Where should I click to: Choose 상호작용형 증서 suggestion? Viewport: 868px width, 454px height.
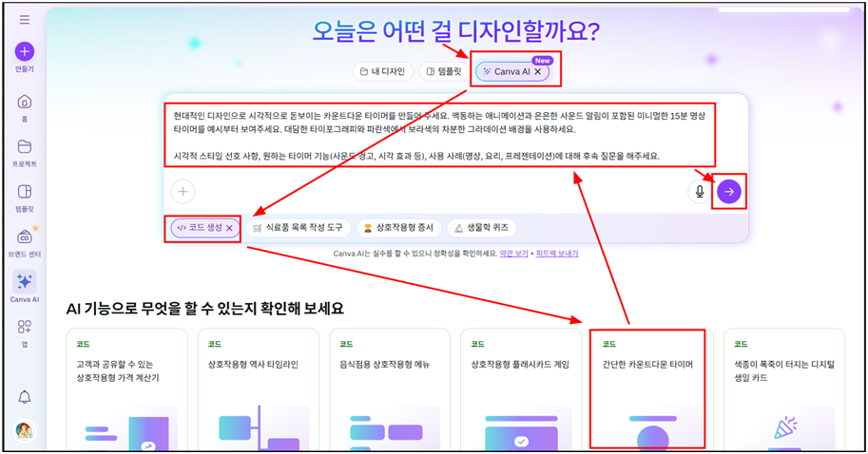[398, 228]
